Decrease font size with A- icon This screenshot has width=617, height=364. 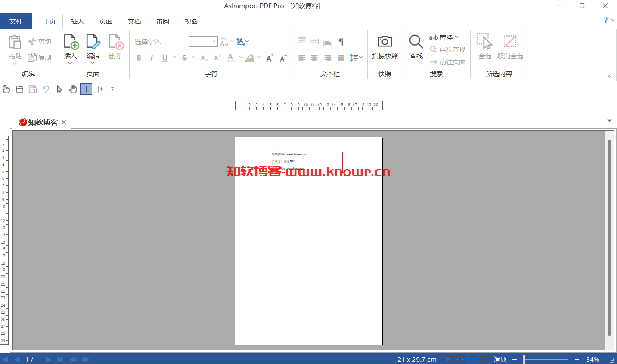pyautogui.click(x=283, y=58)
